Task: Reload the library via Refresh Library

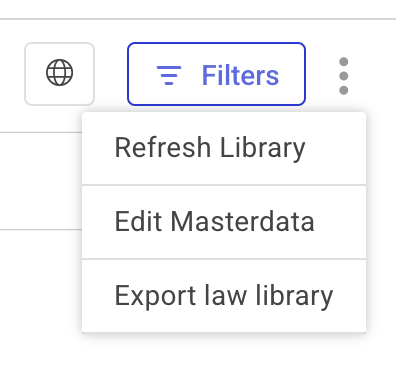Action: point(224,148)
